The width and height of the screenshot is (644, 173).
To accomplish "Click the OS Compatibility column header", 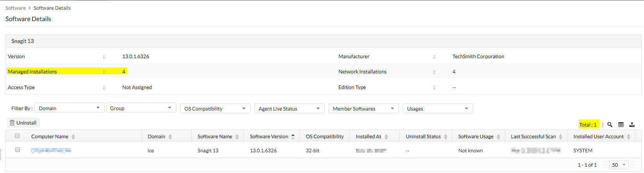I will (x=325, y=136).
